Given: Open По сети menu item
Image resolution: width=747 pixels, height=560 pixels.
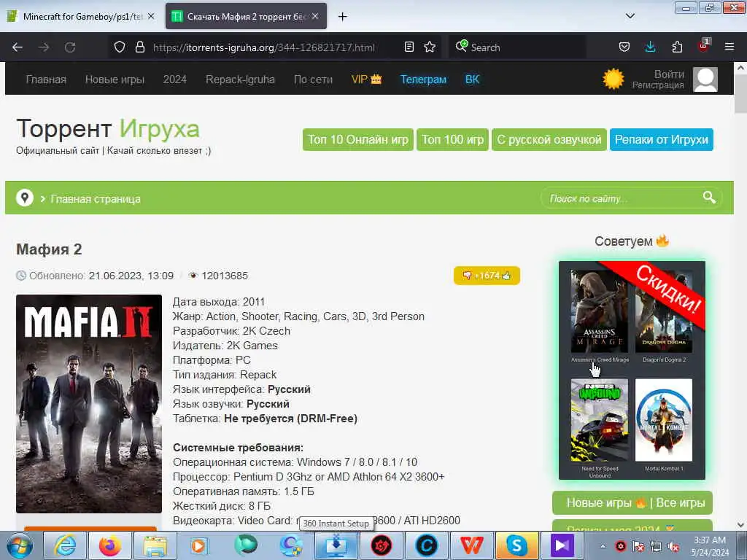Looking at the screenshot, I should coord(313,79).
